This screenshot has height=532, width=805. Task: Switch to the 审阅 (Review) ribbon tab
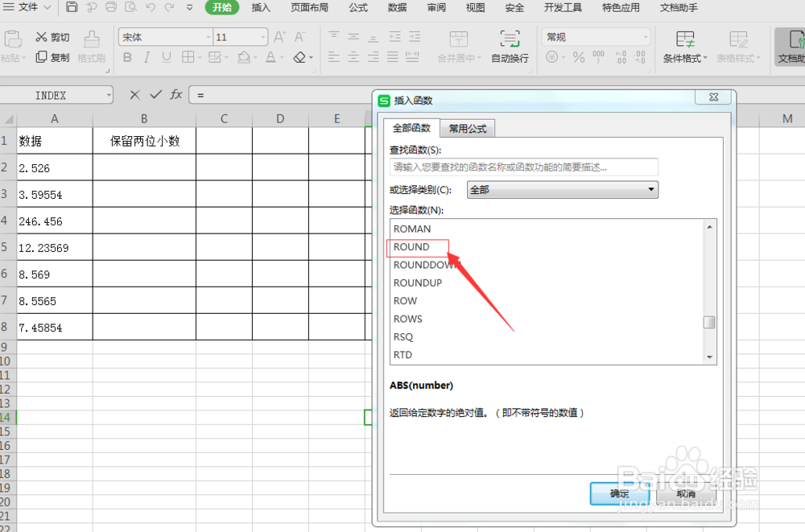(x=436, y=8)
